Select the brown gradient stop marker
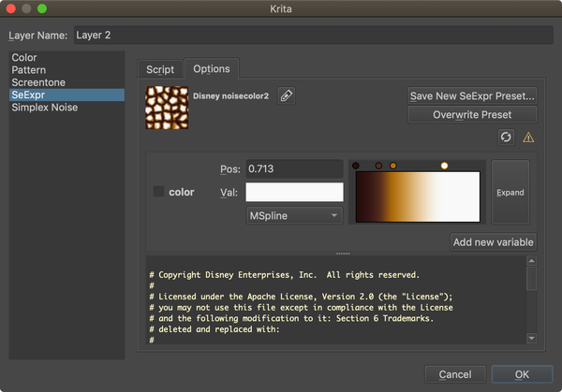 (x=378, y=166)
